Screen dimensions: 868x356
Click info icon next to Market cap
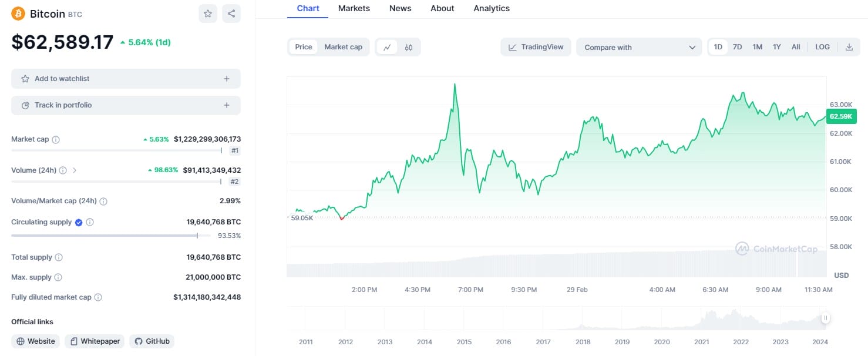[56, 140]
